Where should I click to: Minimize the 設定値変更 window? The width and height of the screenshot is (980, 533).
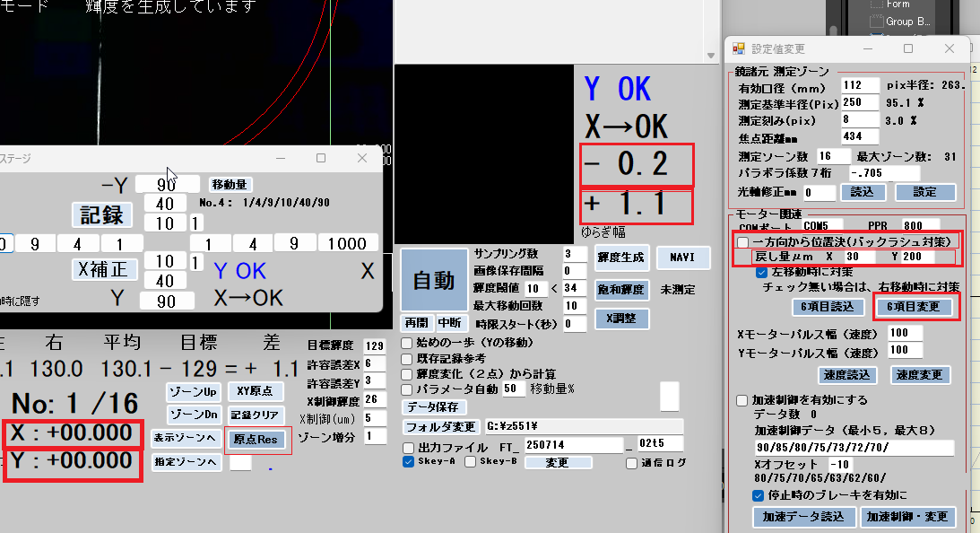[868, 48]
